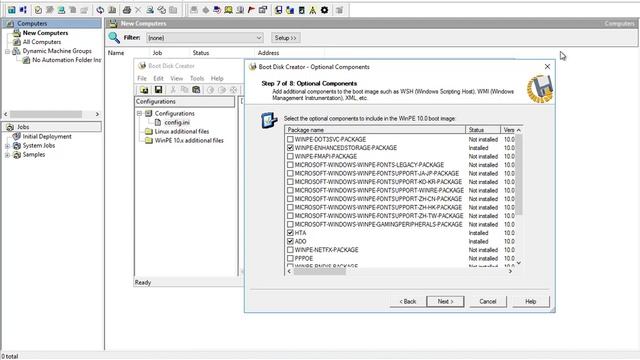Image resolution: width=640 pixels, height=360 pixels.
Task: Click the Setup >> button
Action: (286, 38)
